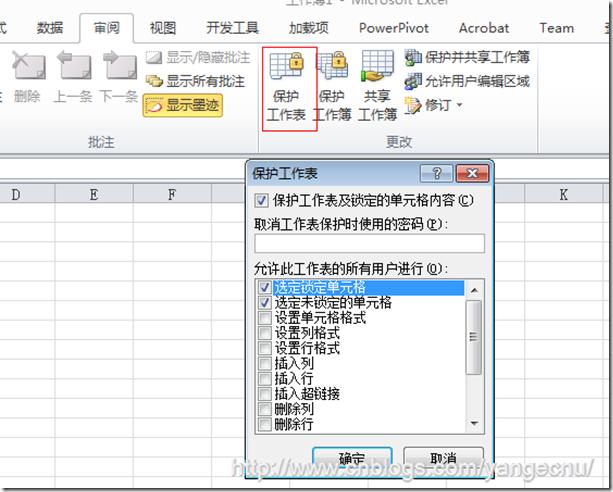Switch to the 开发工具 ribbon tab

click(x=232, y=28)
